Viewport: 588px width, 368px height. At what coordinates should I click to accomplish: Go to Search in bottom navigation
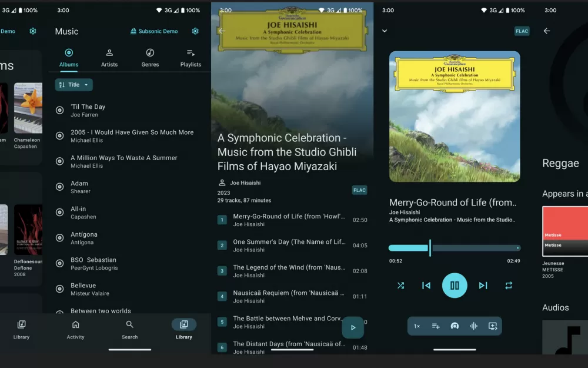point(130,330)
